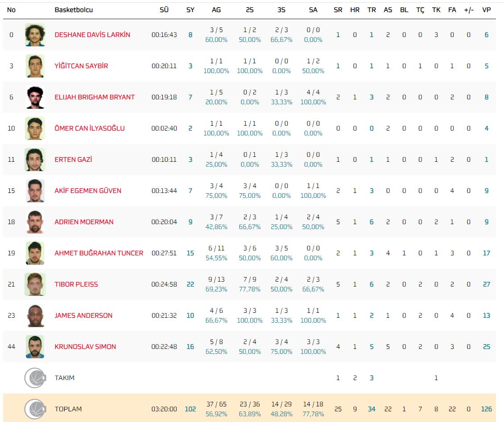
Task: Click the ERTEN GAZİ name link
Action: tap(73, 160)
